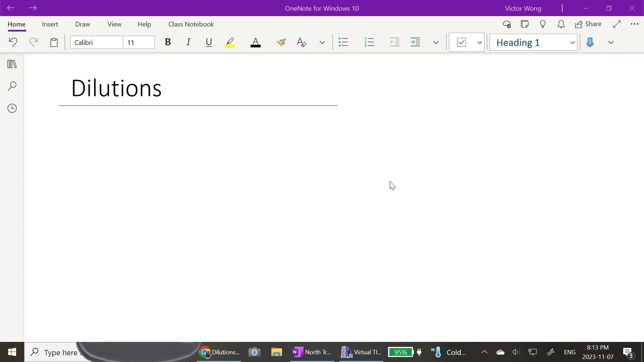Apply the black font color
The image size is (644, 362).
(256, 42)
